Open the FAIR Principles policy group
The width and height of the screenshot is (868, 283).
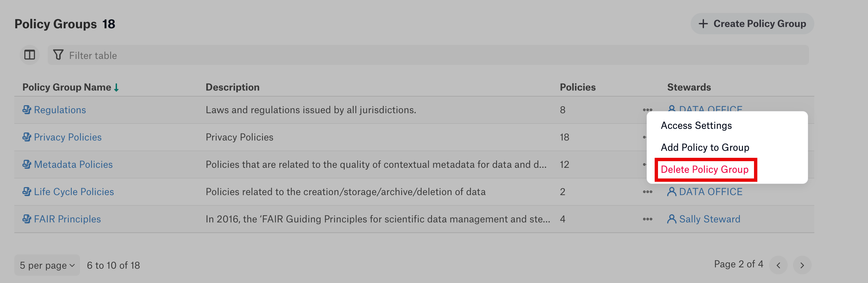67,219
